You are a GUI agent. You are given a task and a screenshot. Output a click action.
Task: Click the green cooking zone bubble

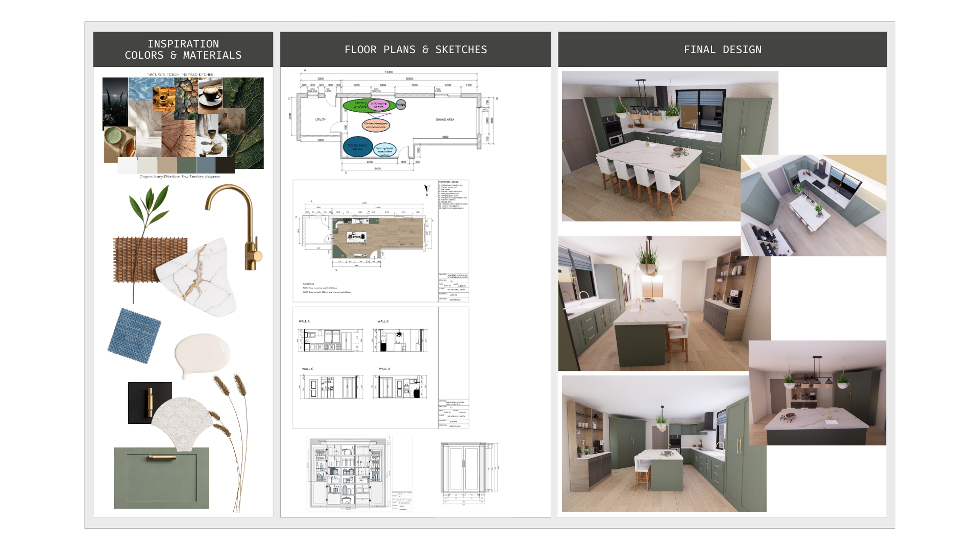coord(358,105)
